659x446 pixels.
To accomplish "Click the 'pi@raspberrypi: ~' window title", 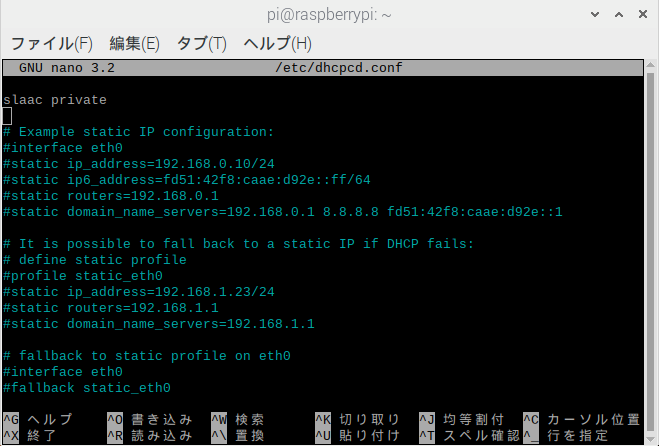I will pyautogui.click(x=329, y=15).
